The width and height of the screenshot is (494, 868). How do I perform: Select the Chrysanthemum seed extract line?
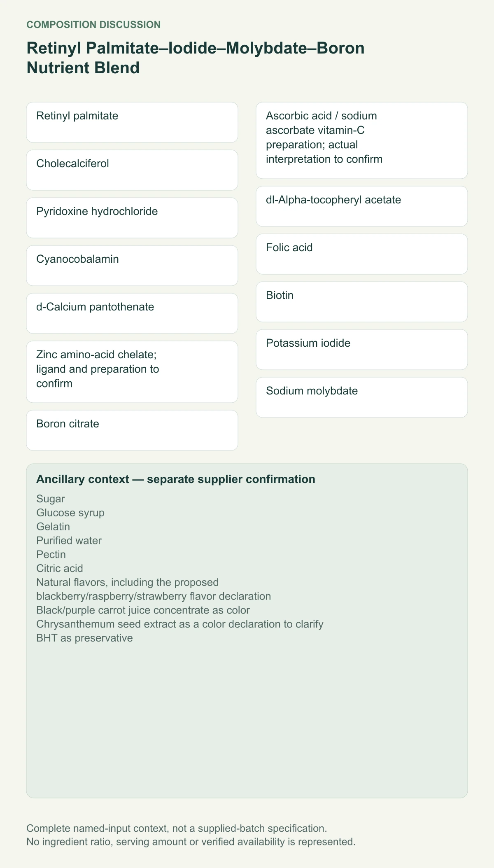180,624
